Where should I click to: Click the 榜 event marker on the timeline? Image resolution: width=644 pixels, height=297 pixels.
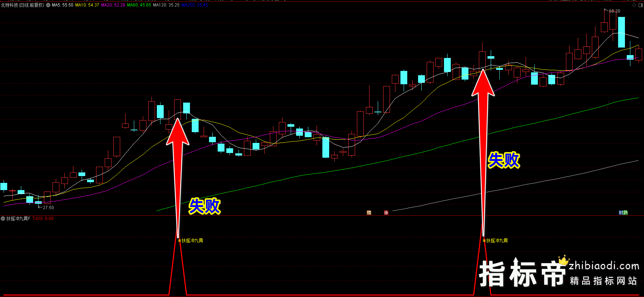369,213
